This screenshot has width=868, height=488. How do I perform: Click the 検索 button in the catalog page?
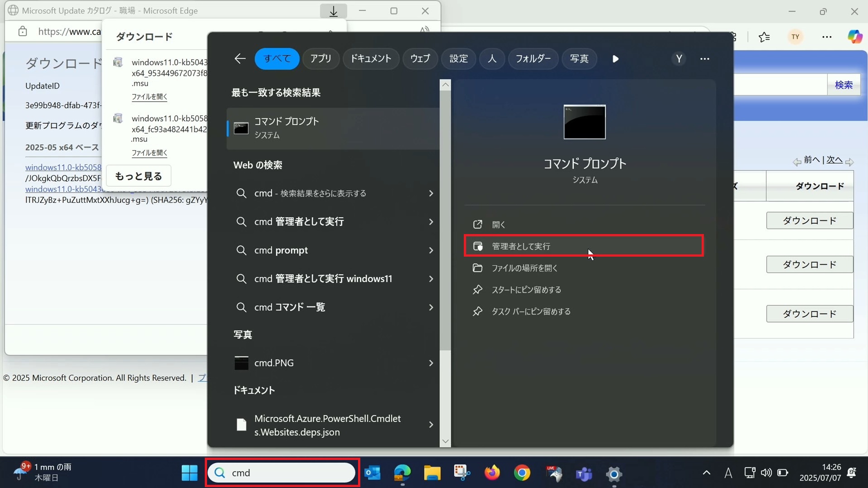tap(843, 85)
